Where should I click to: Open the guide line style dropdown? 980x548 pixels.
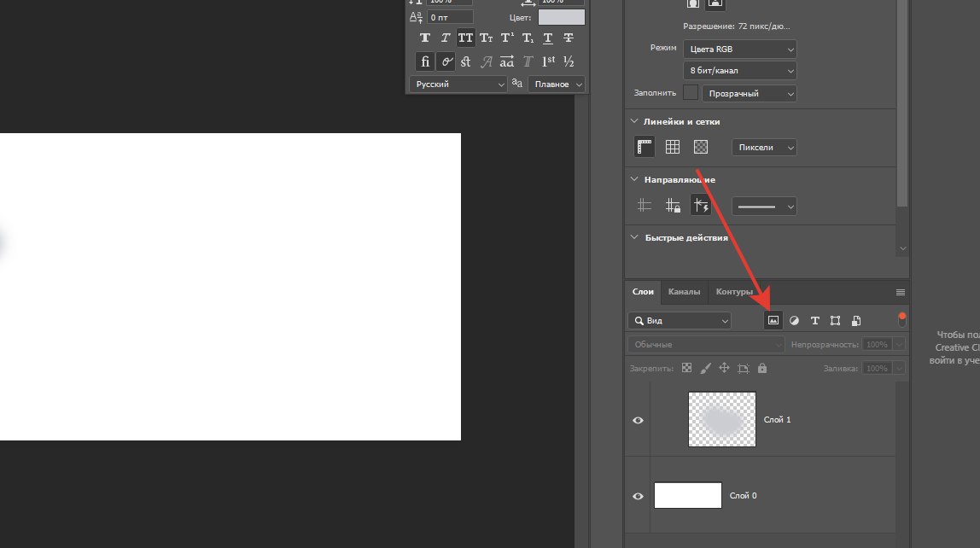[764, 207]
